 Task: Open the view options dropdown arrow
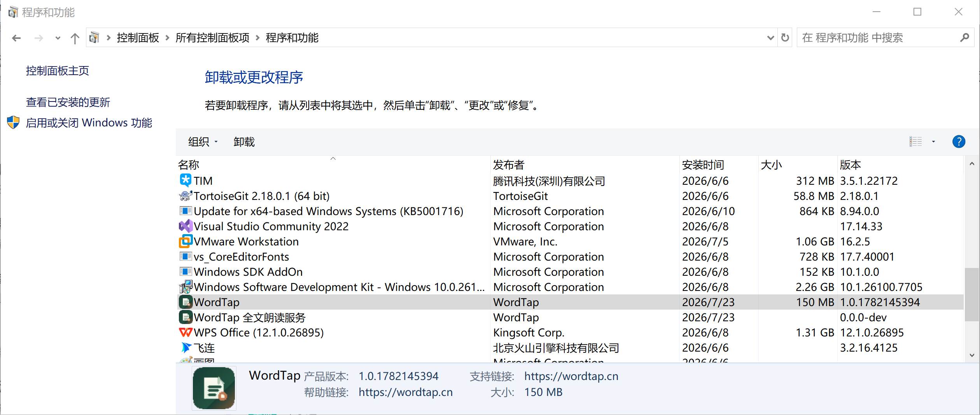click(933, 142)
